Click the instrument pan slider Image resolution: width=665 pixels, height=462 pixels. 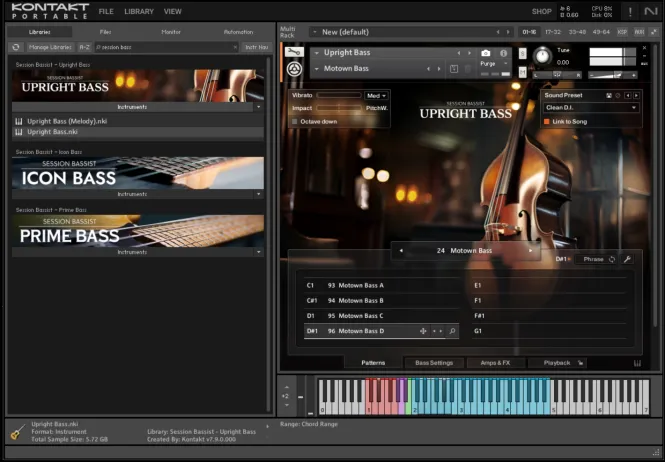(557, 75)
